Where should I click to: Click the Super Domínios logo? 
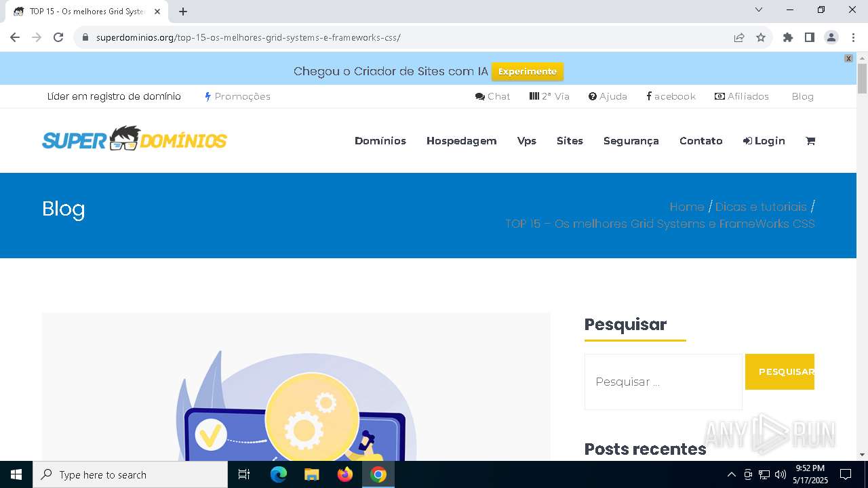coord(134,139)
